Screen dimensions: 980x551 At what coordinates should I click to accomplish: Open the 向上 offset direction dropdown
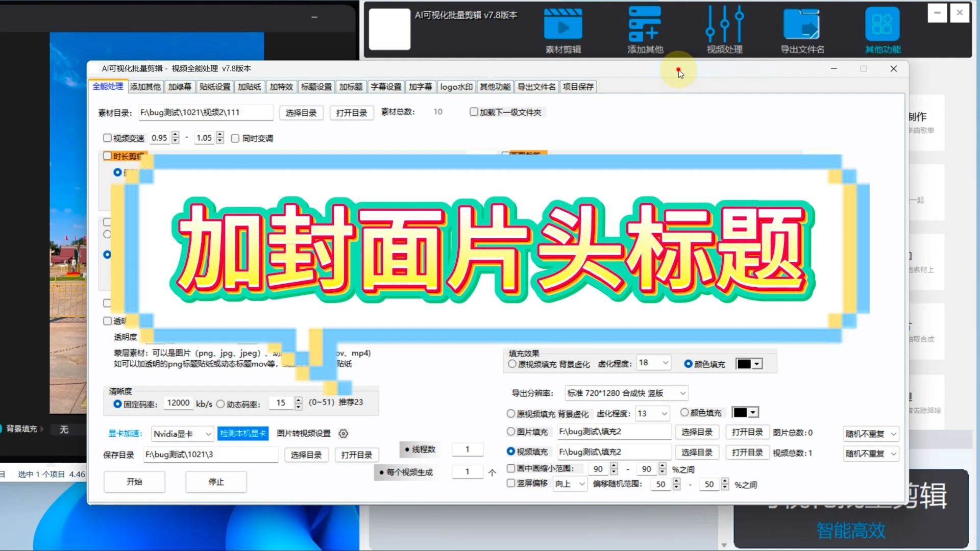coord(570,484)
